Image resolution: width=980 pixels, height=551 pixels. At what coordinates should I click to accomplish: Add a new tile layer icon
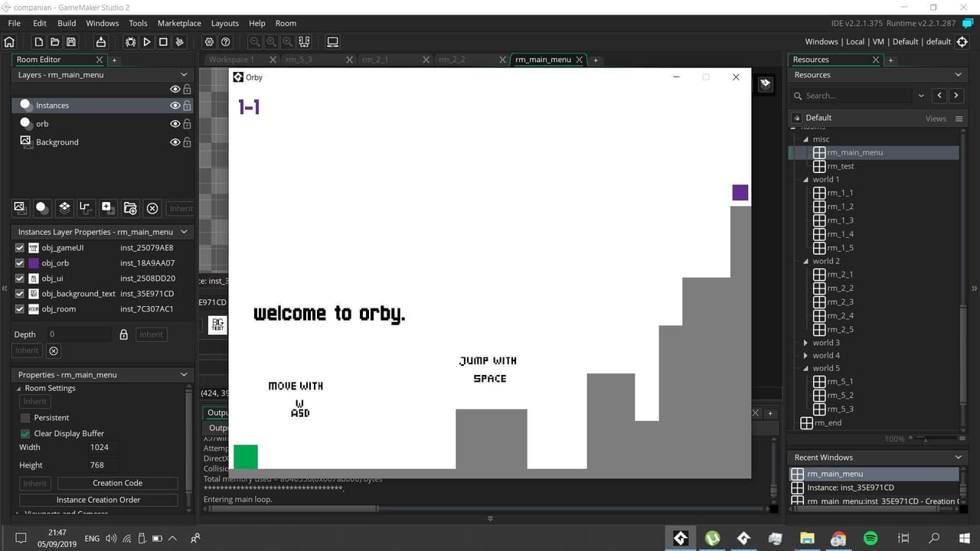pos(64,207)
